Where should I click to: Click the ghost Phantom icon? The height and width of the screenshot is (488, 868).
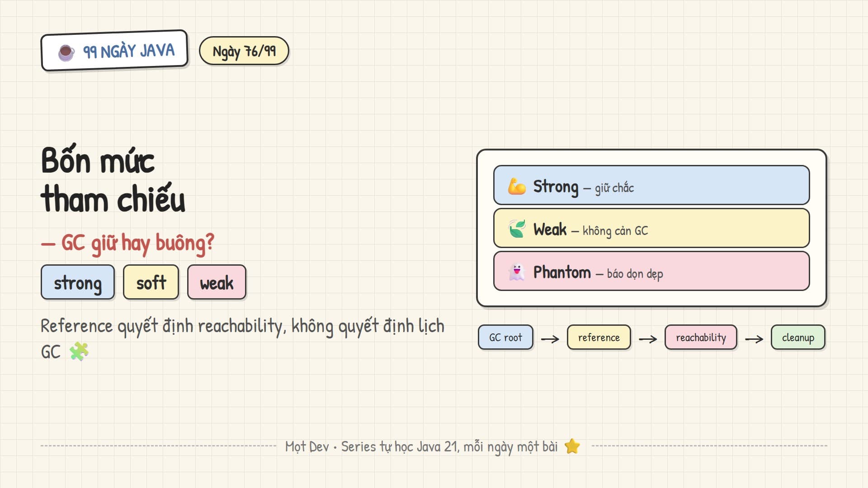[x=517, y=272]
